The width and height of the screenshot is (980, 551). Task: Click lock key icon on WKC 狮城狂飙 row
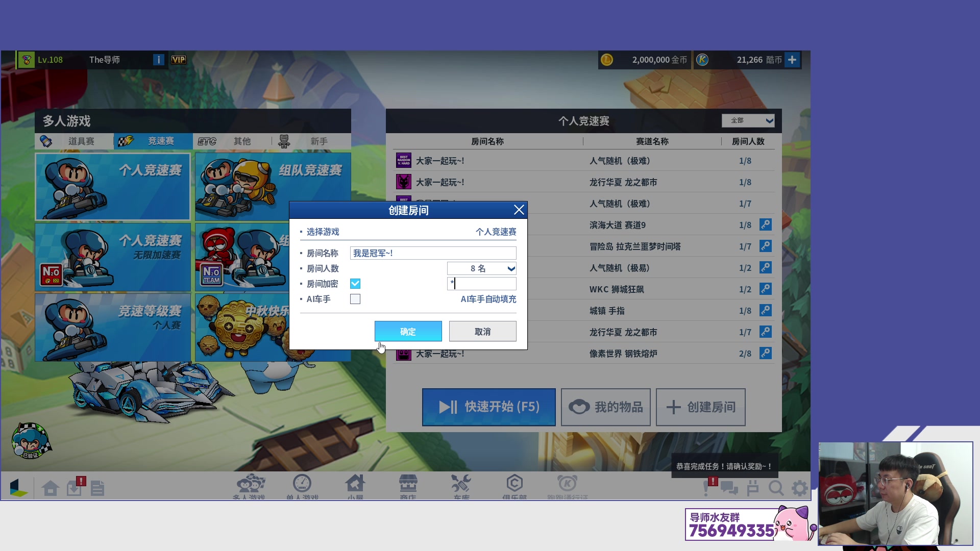click(766, 289)
